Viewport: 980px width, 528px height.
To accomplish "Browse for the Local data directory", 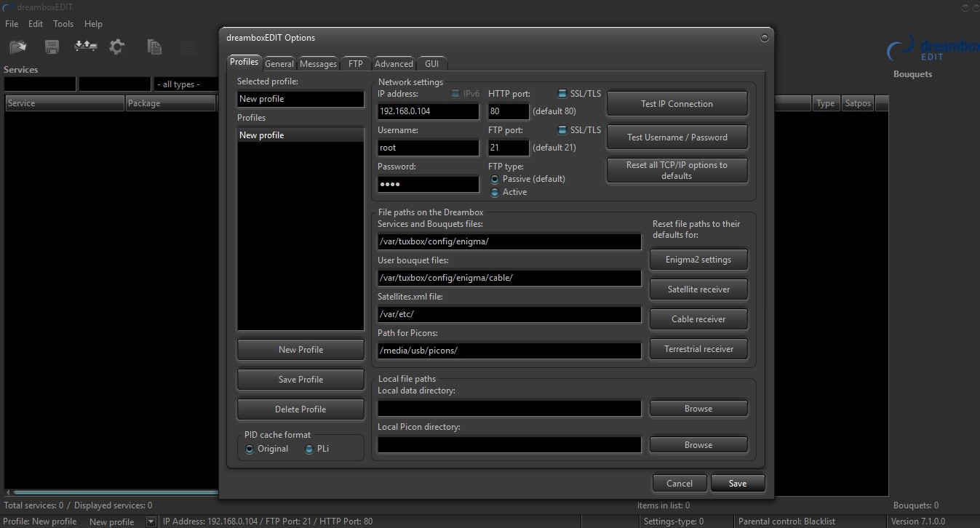I will [x=698, y=409].
